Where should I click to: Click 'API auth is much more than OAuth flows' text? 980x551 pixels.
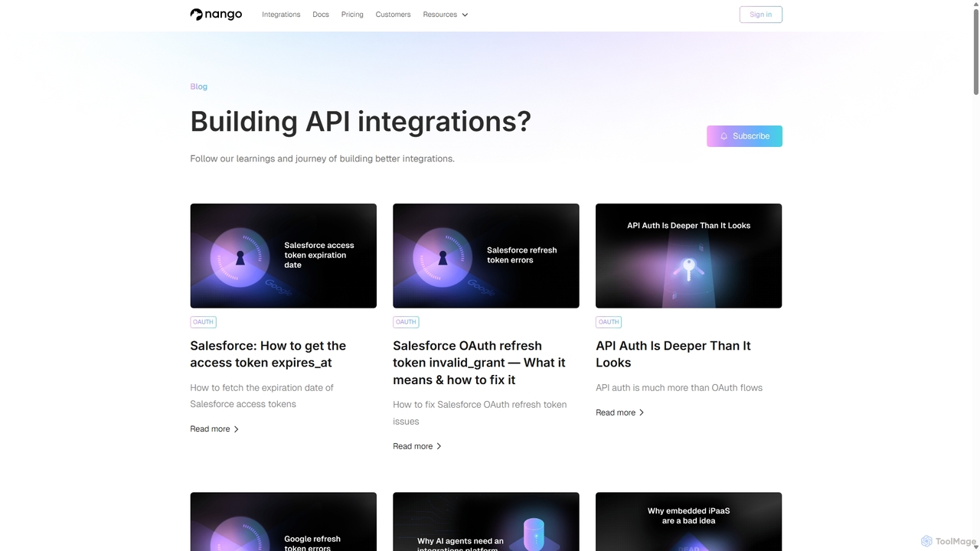tap(679, 388)
